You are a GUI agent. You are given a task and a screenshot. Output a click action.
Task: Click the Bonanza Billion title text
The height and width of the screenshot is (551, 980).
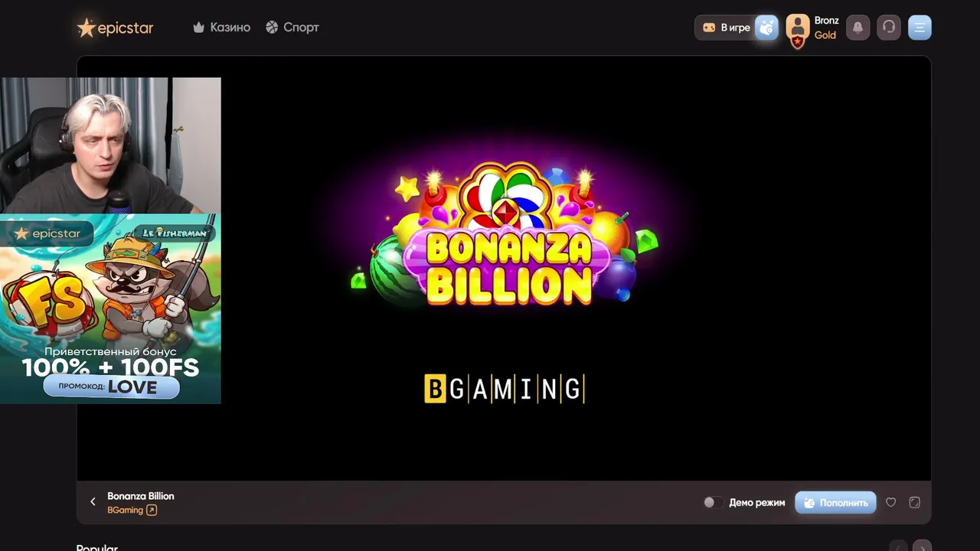click(141, 496)
